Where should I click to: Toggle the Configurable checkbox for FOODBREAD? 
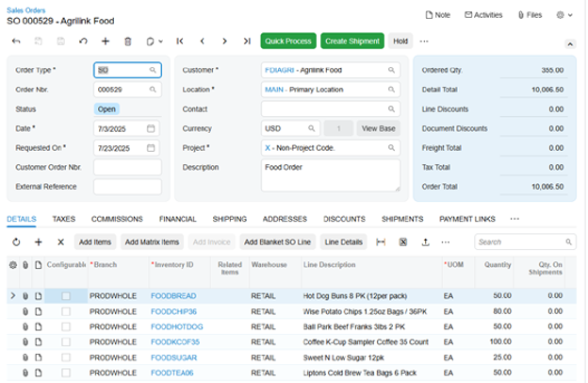(66, 296)
